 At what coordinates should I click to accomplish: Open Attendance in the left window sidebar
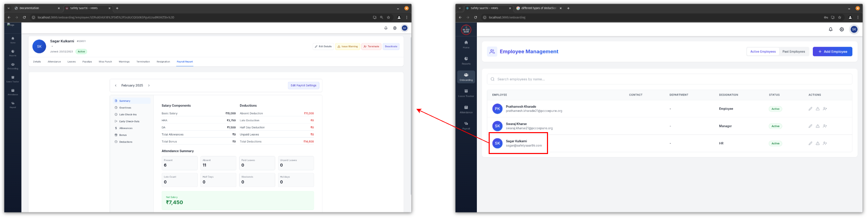[13, 92]
